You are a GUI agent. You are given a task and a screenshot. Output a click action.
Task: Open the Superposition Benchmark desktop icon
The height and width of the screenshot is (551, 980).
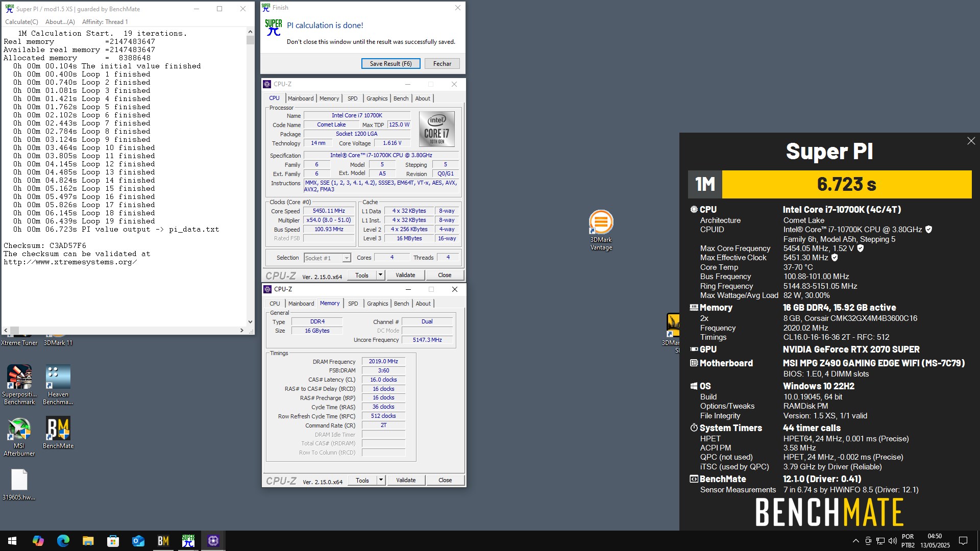click(x=19, y=385)
